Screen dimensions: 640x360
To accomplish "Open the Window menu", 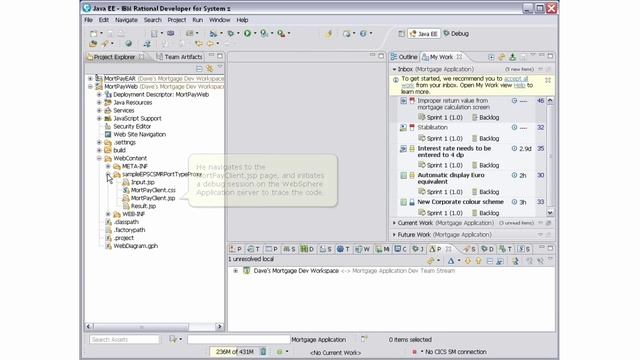I will (x=220, y=20).
